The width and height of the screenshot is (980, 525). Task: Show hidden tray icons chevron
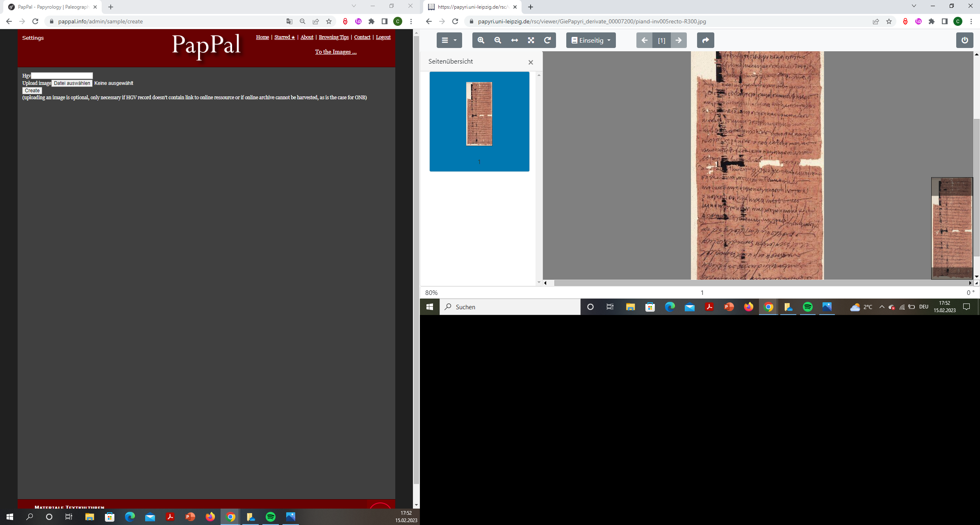point(882,307)
